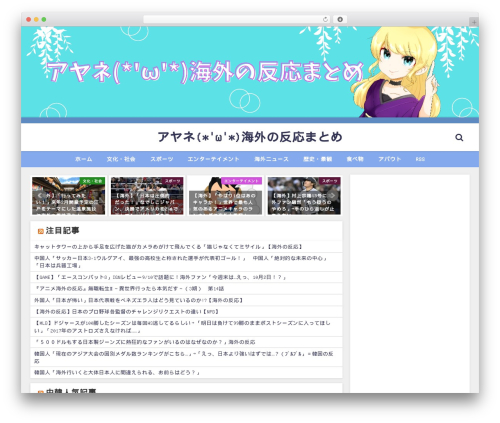
Task: Open the エンターテイメント category
Action: tap(213, 159)
